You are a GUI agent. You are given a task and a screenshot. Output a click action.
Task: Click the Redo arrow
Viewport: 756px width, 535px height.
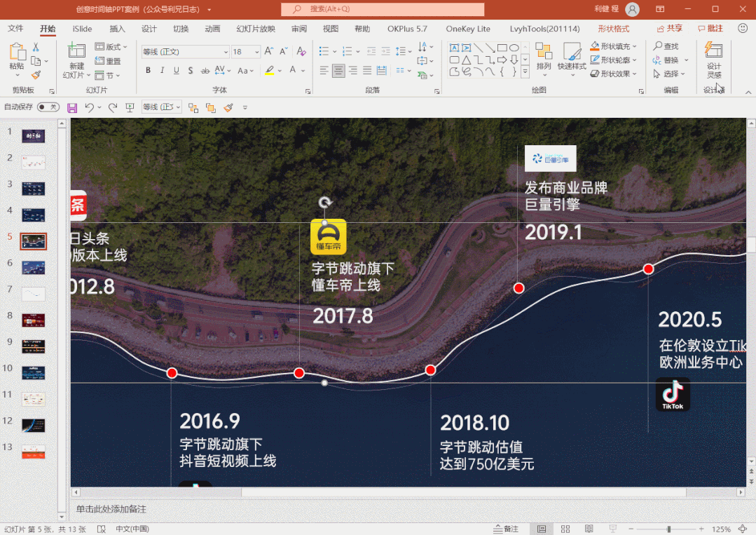[x=113, y=107]
